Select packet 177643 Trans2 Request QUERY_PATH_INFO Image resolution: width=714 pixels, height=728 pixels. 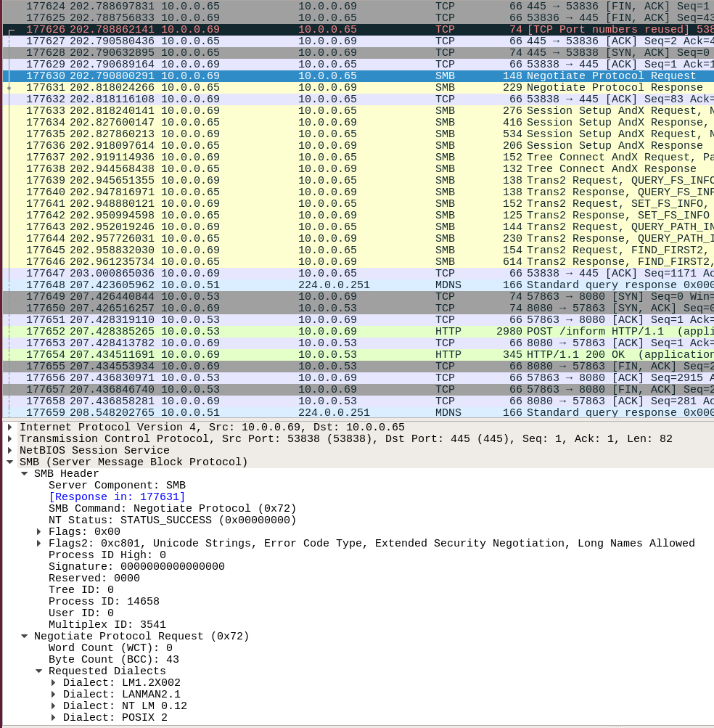(x=358, y=226)
